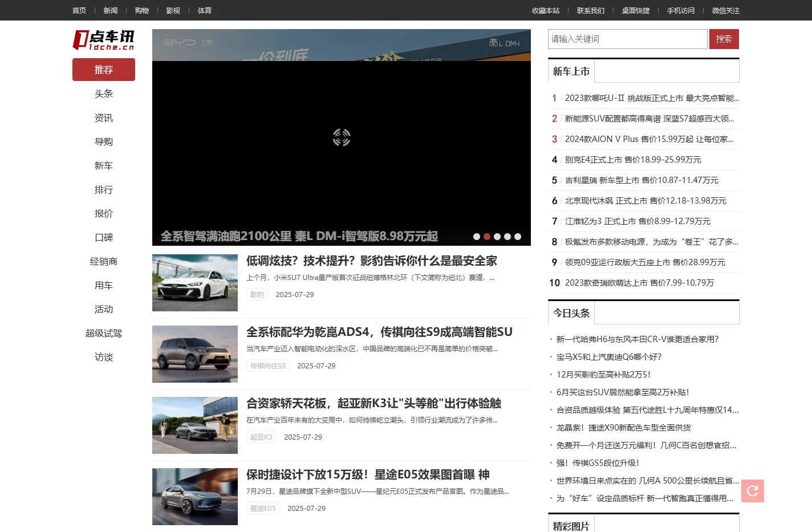Click 微信关注 link
Viewport: 812px width, 532px height.
coord(726,10)
